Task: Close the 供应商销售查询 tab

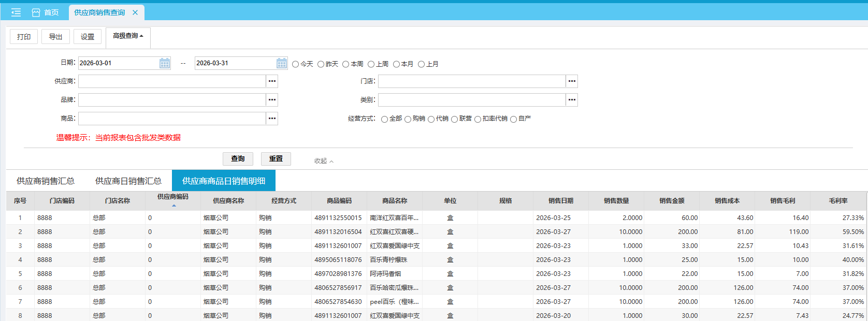Action: [x=135, y=12]
